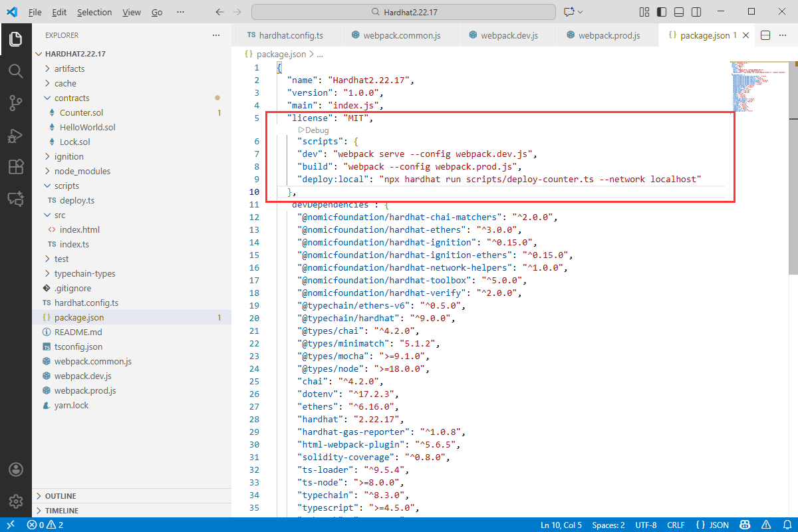Open tsconfig.json in the explorer
This screenshot has width=798, height=532.
point(78,346)
